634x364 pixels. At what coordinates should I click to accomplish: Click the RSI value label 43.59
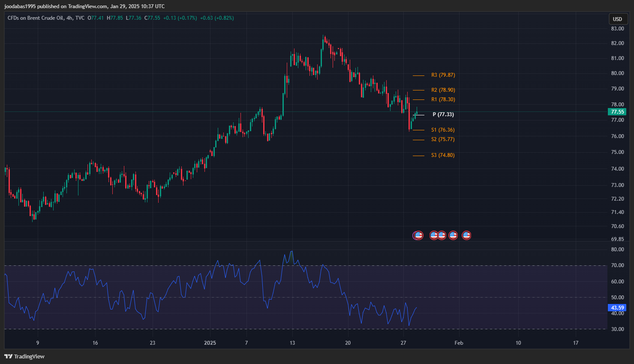pyautogui.click(x=617, y=308)
